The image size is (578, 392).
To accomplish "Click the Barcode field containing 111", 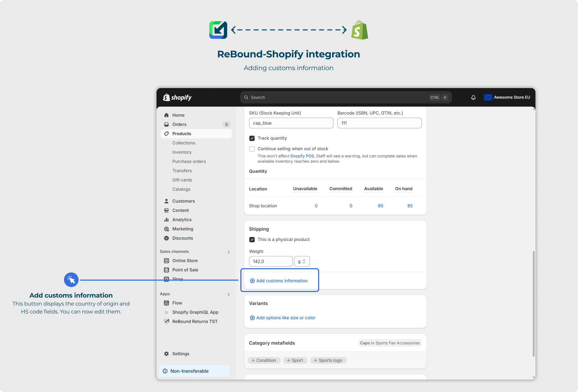I will pyautogui.click(x=379, y=123).
